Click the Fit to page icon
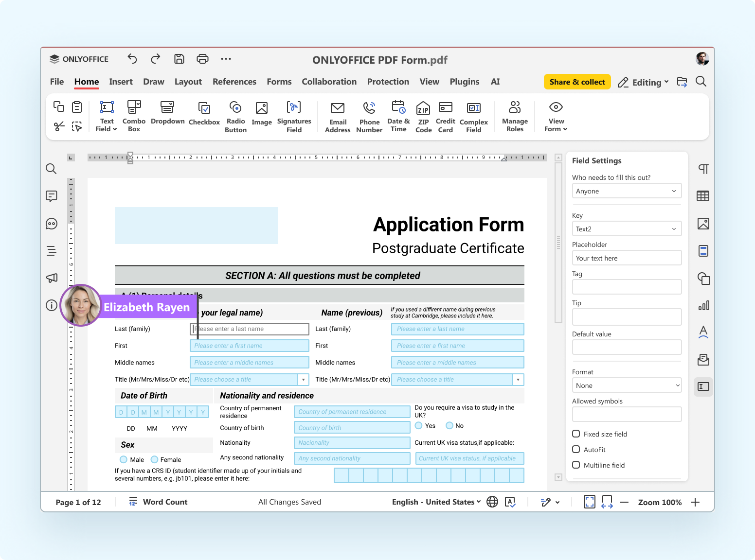This screenshot has height=560, width=755. (x=590, y=502)
